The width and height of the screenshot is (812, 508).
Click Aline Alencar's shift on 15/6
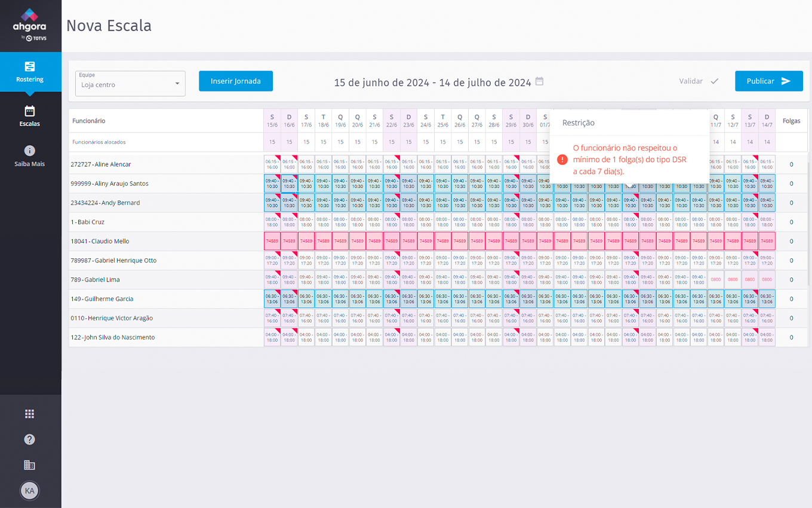coord(272,164)
